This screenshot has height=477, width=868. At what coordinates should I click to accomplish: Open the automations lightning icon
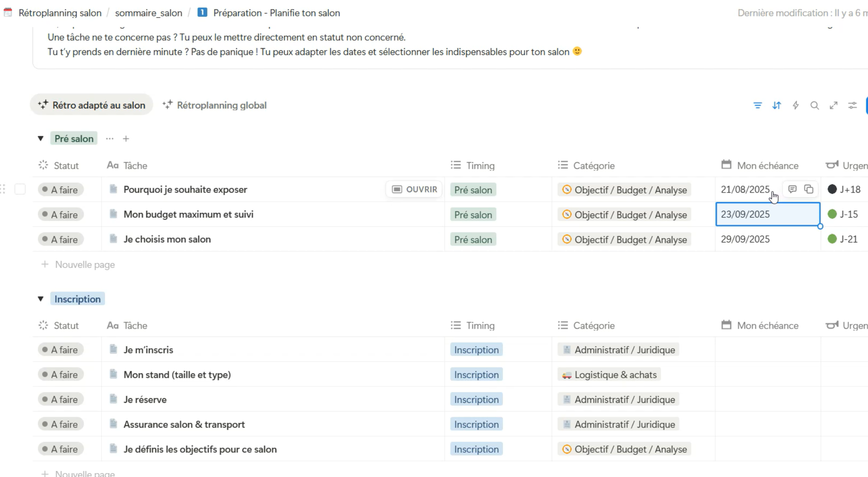pos(796,105)
